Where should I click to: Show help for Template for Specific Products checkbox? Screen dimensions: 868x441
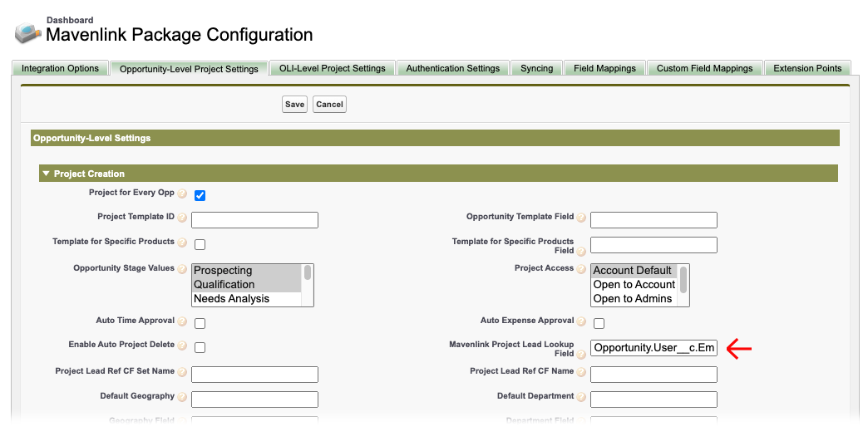182,243
